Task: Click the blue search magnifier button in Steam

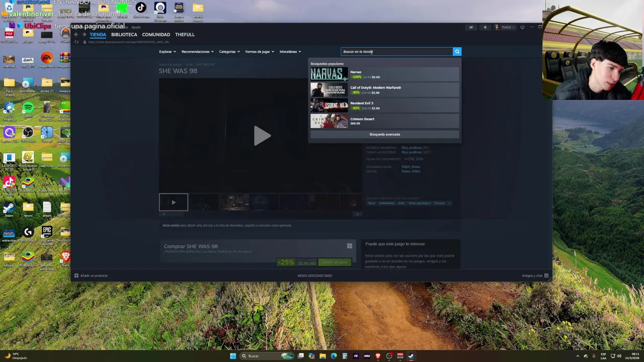Action: click(457, 51)
